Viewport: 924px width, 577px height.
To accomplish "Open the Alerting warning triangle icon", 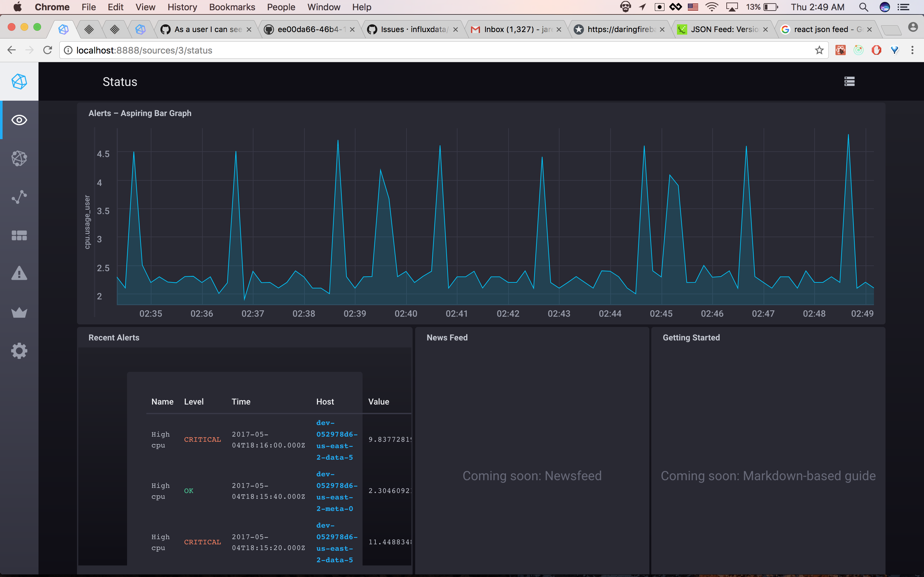I will click(19, 273).
